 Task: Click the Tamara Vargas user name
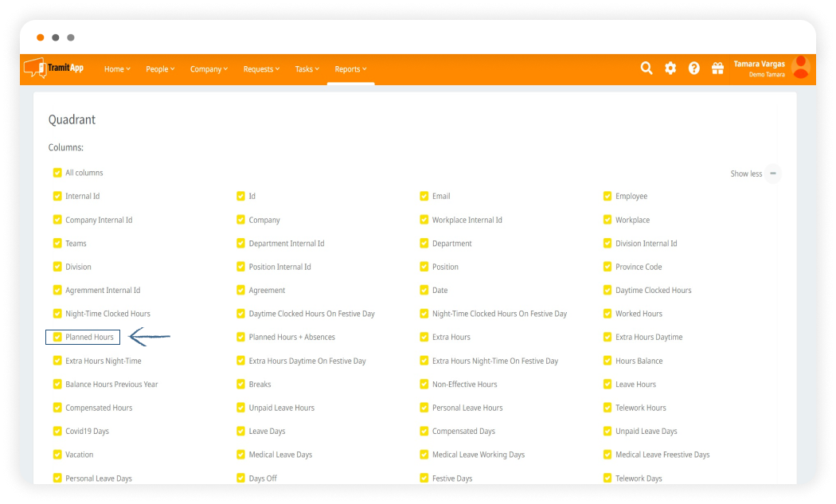coord(759,64)
